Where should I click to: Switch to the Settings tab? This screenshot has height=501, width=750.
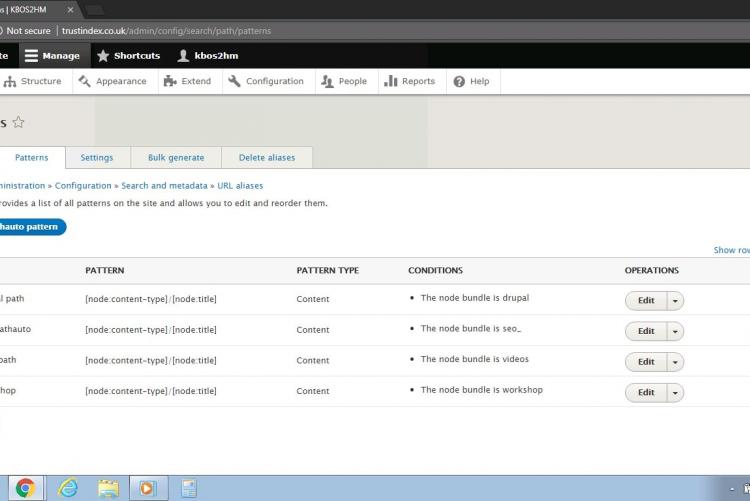(x=97, y=157)
